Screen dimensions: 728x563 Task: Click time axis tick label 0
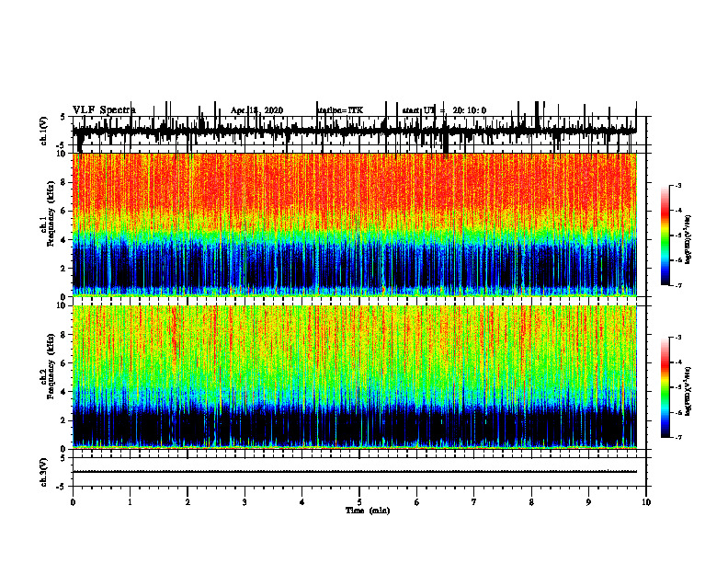73,502
